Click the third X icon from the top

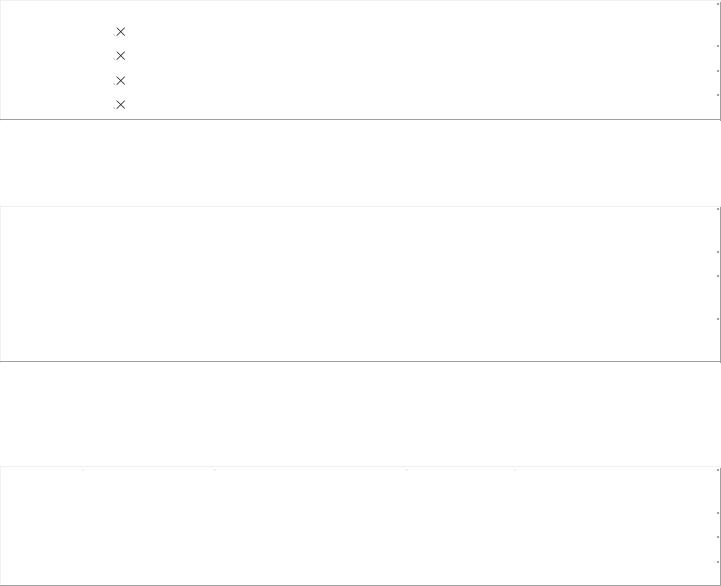120,80
